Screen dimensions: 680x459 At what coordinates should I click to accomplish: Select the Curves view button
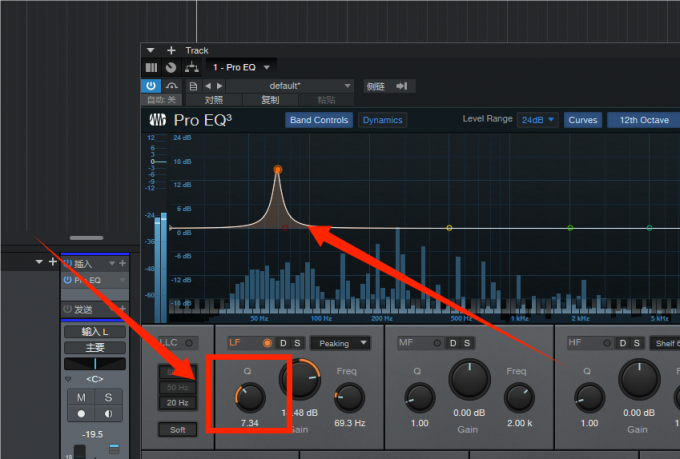click(x=583, y=120)
